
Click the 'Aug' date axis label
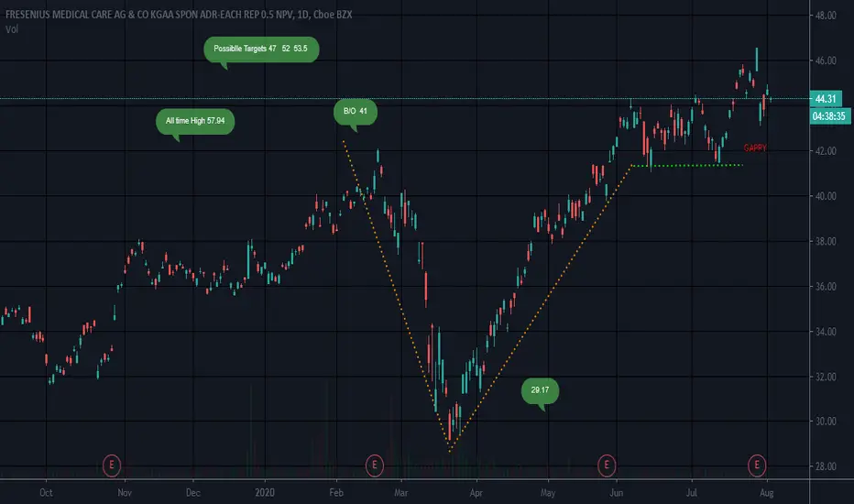[767, 493]
